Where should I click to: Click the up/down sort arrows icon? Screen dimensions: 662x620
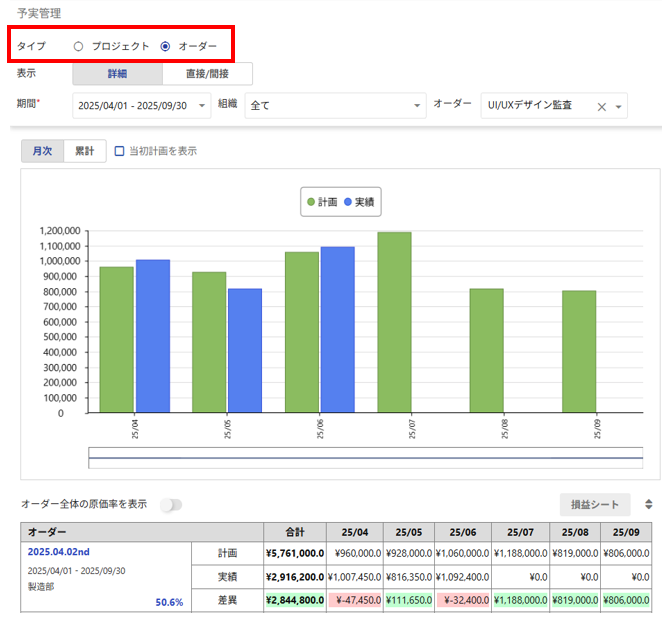(x=649, y=504)
